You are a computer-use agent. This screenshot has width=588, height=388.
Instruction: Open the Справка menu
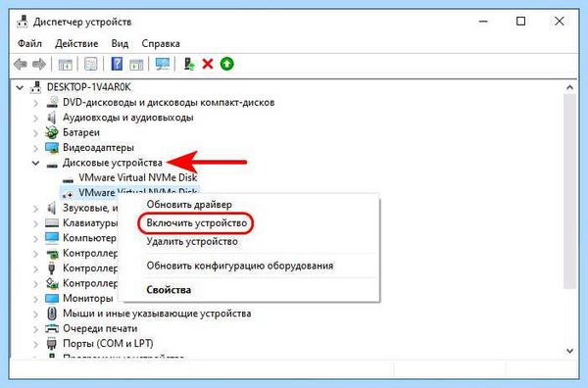[161, 44]
